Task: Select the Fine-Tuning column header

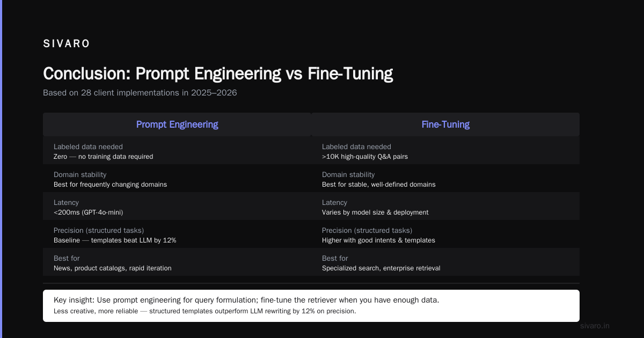Action: pos(445,124)
